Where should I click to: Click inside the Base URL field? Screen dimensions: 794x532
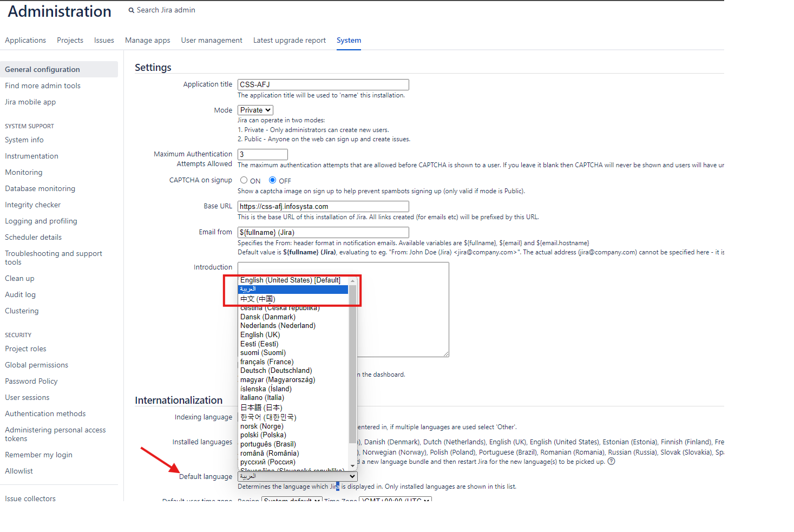pyautogui.click(x=323, y=206)
